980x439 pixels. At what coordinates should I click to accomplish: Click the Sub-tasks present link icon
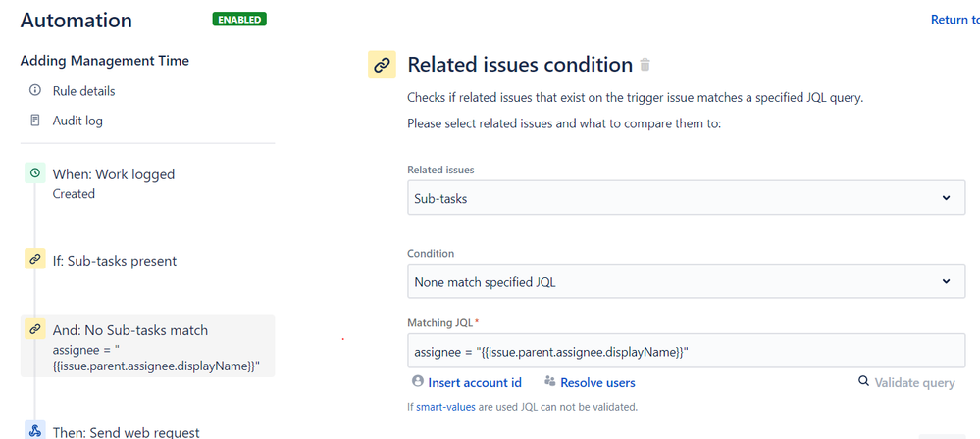pos(35,260)
